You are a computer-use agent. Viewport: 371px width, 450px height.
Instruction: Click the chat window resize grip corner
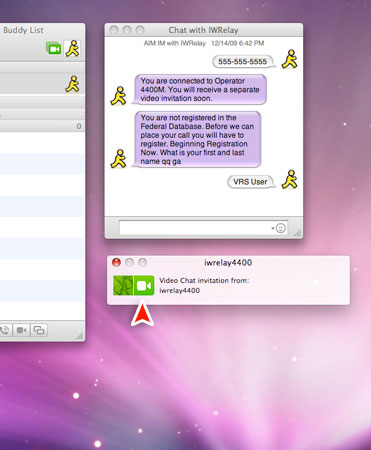click(x=298, y=233)
